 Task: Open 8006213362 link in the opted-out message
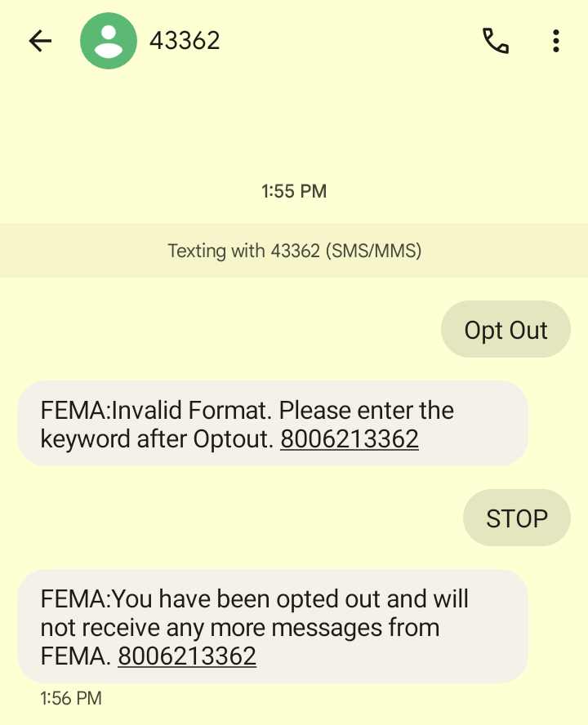(187, 656)
